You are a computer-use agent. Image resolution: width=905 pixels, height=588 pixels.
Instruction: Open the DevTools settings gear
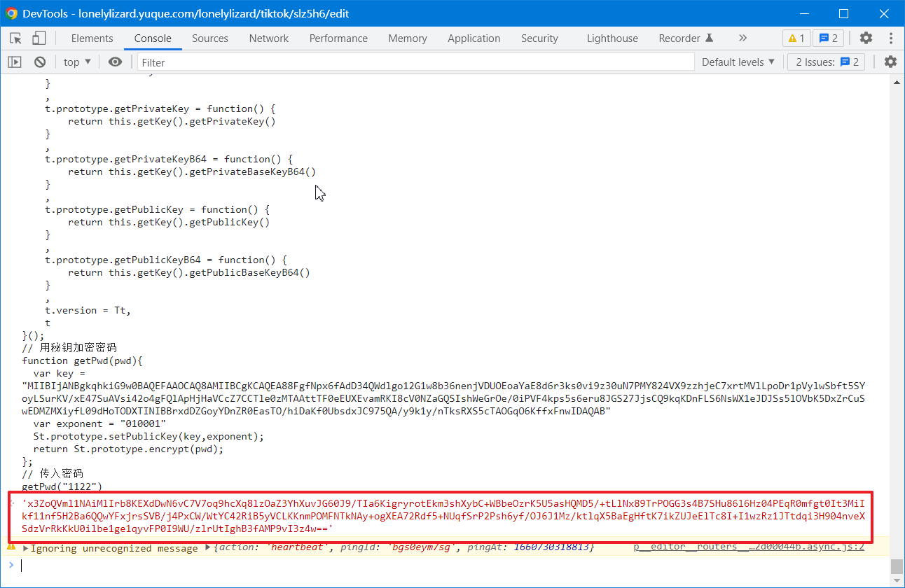point(866,38)
